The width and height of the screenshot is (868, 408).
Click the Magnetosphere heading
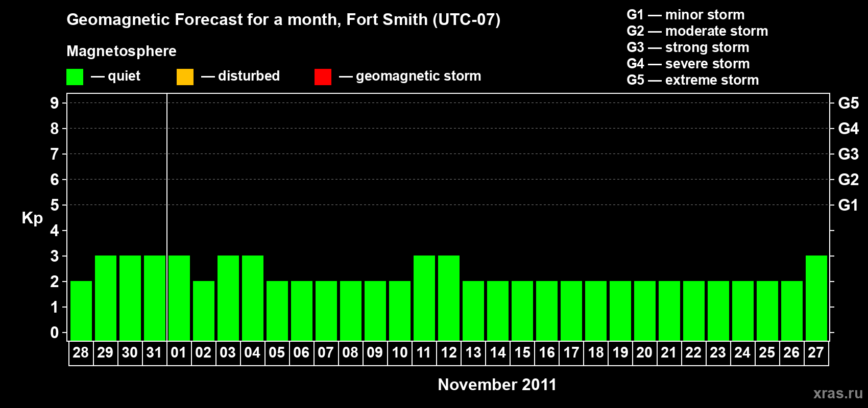tap(122, 51)
